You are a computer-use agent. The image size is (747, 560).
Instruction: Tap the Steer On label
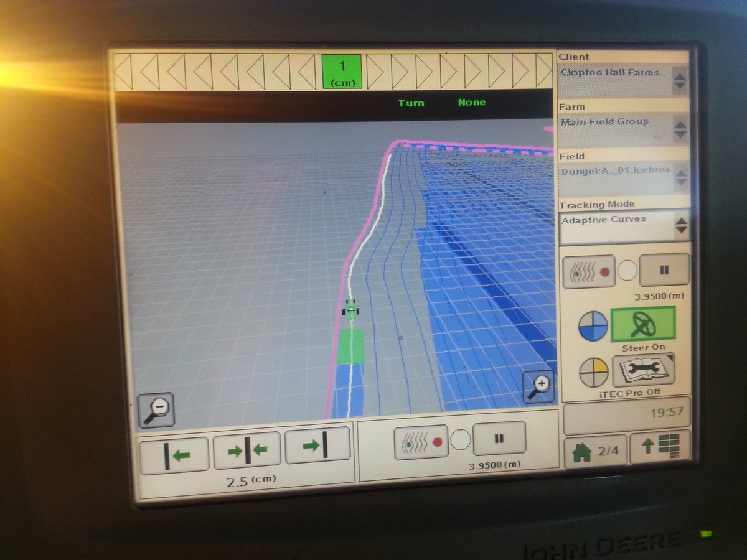(644, 347)
